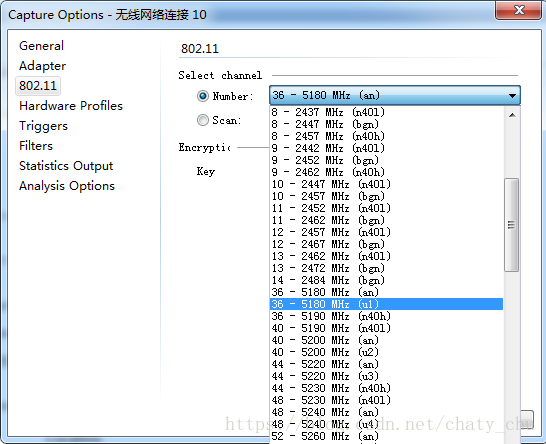Choose 36 - 5190 MHz (n40h)

pyautogui.click(x=387, y=316)
